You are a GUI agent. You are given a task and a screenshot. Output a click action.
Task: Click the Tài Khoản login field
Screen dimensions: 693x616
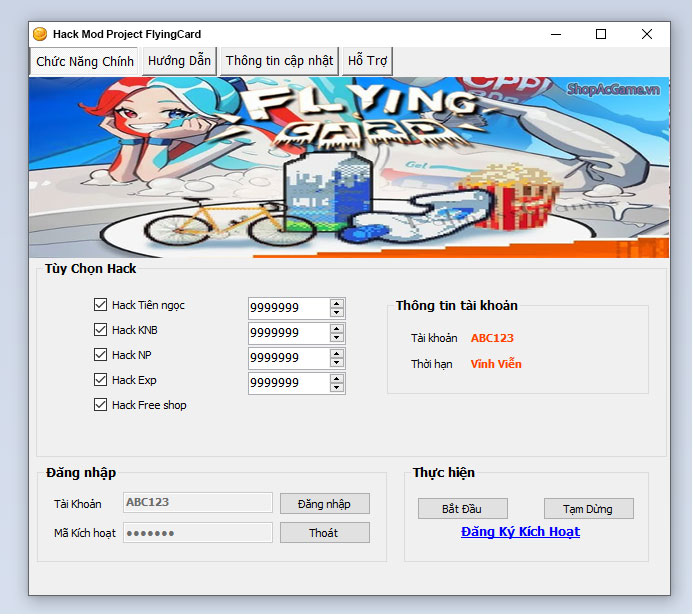coord(198,502)
